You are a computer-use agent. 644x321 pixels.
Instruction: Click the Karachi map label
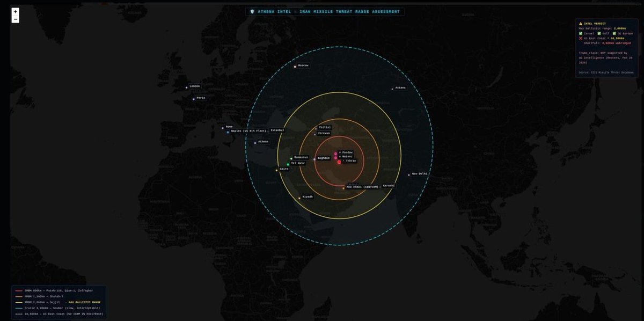(389, 186)
